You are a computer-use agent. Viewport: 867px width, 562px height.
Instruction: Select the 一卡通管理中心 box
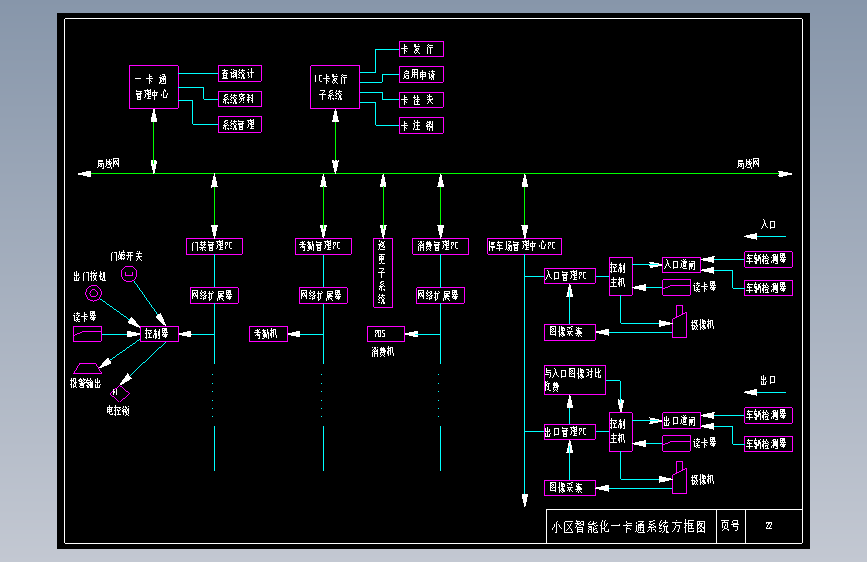coord(154,87)
